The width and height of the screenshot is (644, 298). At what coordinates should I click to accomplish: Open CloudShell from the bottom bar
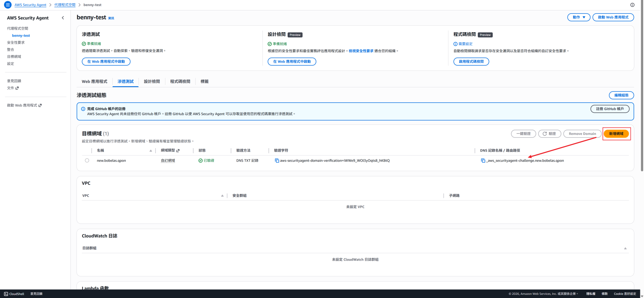click(x=14, y=294)
